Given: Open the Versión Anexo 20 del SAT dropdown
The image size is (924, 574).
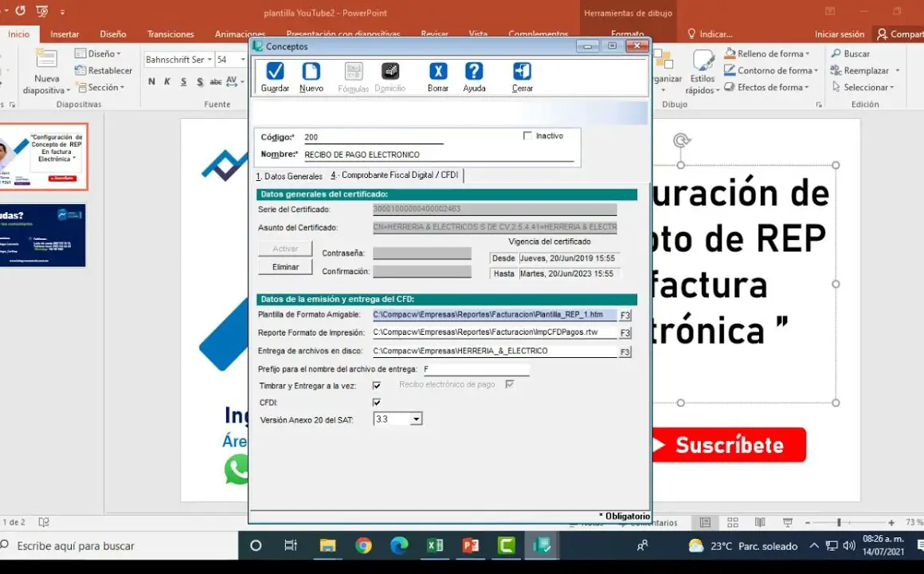Looking at the screenshot, I should tap(416, 419).
